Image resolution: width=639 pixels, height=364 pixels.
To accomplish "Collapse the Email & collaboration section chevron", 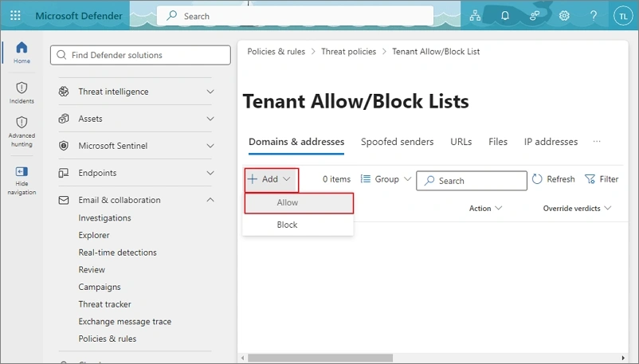I will click(210, 200).
